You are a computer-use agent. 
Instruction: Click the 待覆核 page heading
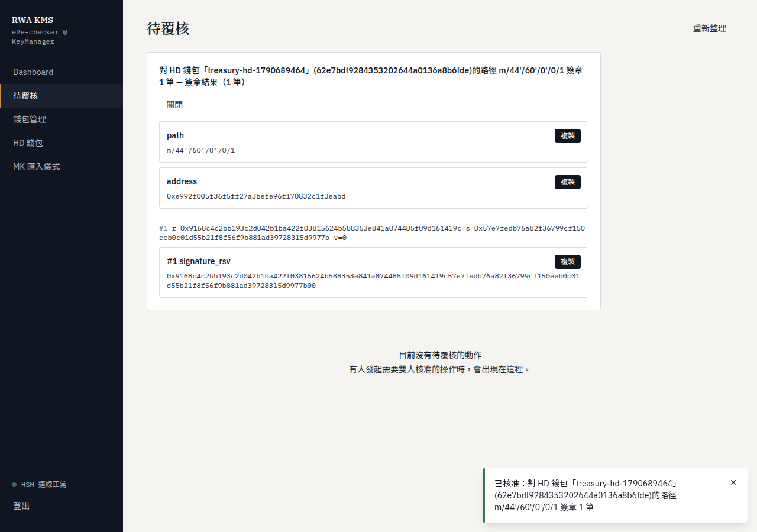pyautogui.click(x=168, y=28)
